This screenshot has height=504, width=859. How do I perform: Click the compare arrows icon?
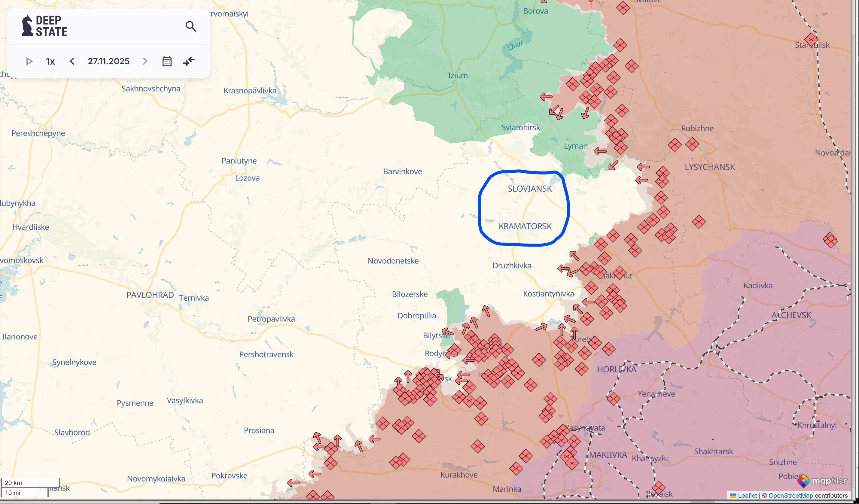(188, 61)
